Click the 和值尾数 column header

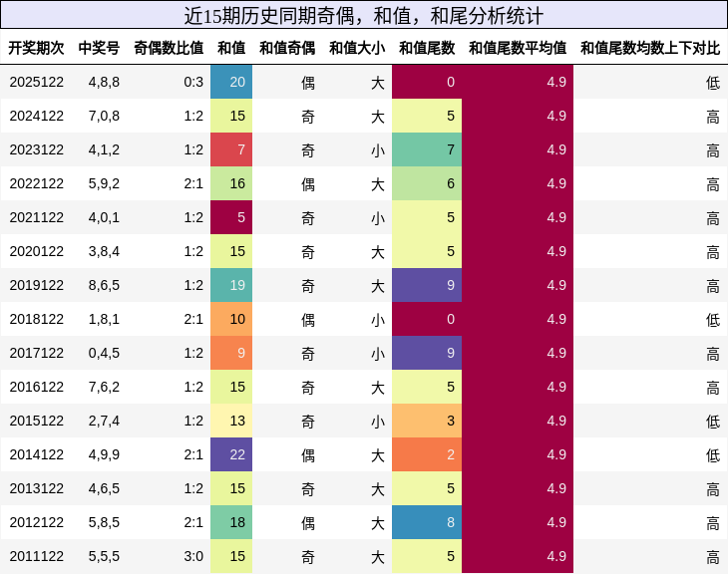coord(427,48)
